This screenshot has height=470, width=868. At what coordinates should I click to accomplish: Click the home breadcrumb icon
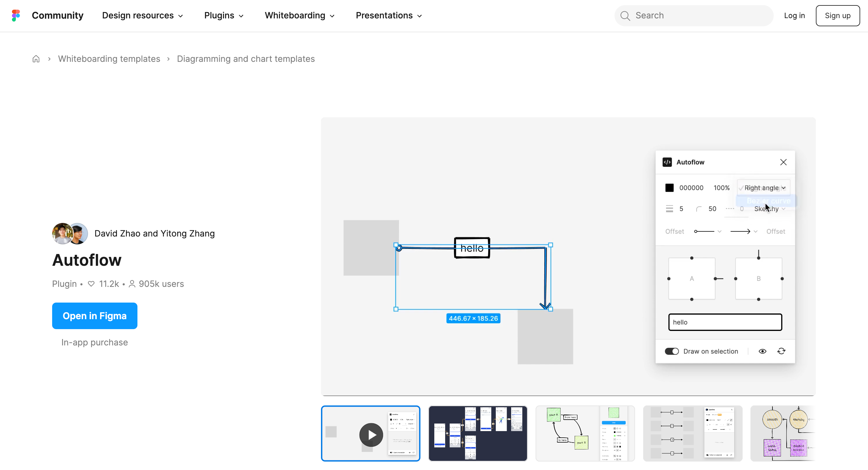point(36,59)
